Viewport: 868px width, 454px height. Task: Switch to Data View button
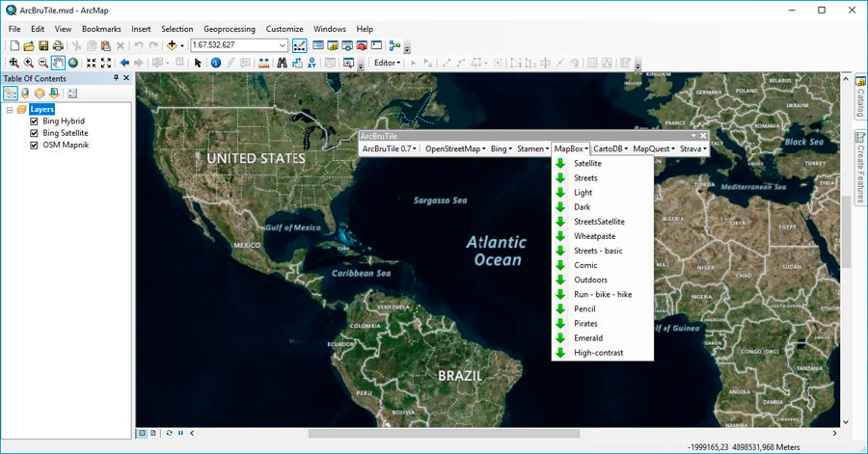[143, 433]
